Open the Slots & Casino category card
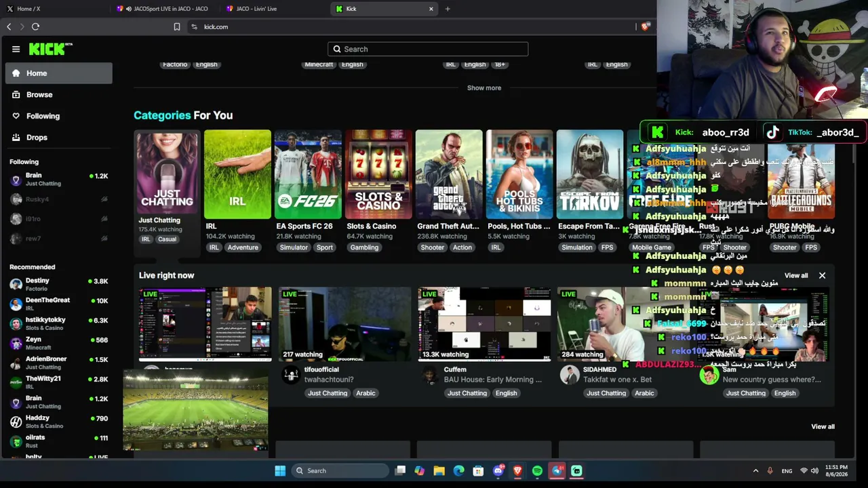 tap(378, 174)
